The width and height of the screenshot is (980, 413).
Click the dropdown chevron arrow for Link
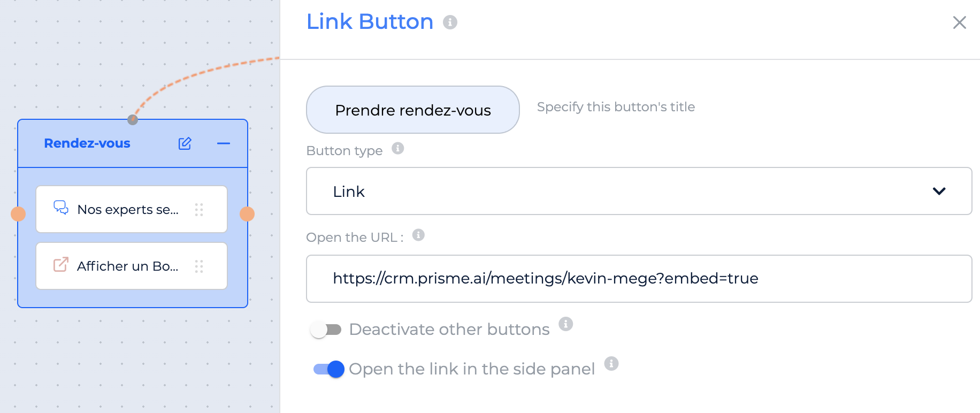click(x=939, y=191)
